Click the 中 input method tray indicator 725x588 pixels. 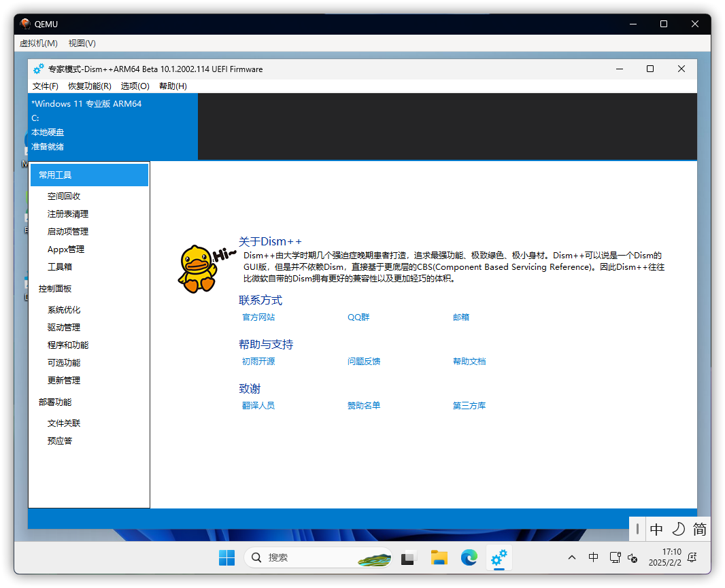coord(593,557)
